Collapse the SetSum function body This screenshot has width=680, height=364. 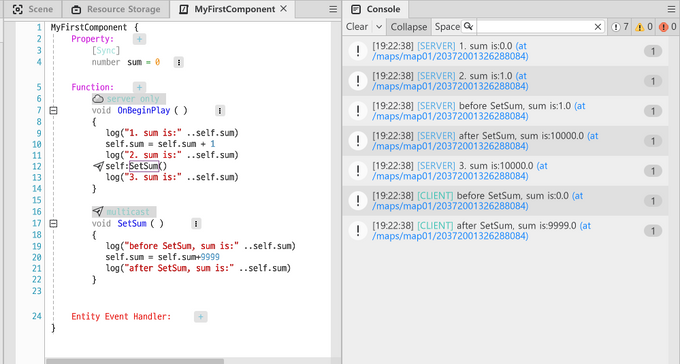pos(53,224)
